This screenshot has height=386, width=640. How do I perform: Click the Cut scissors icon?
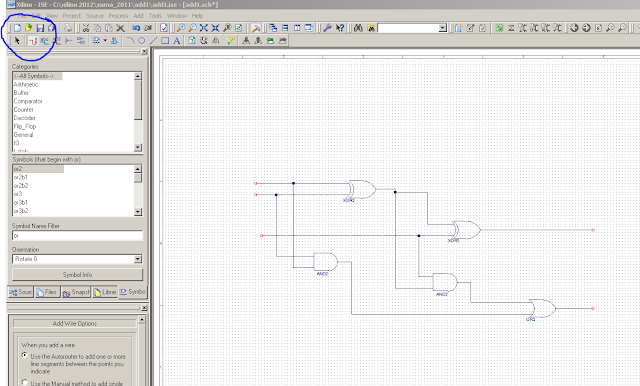tap(86, 28)
